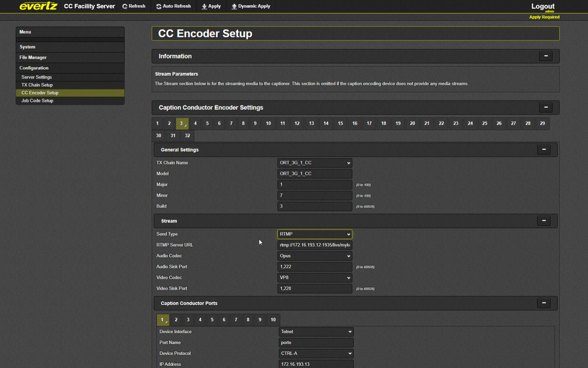Open Device Protocol dropdown showing CTRL-A
Viewport: 588px width, 368px height.
click(316, 353)
